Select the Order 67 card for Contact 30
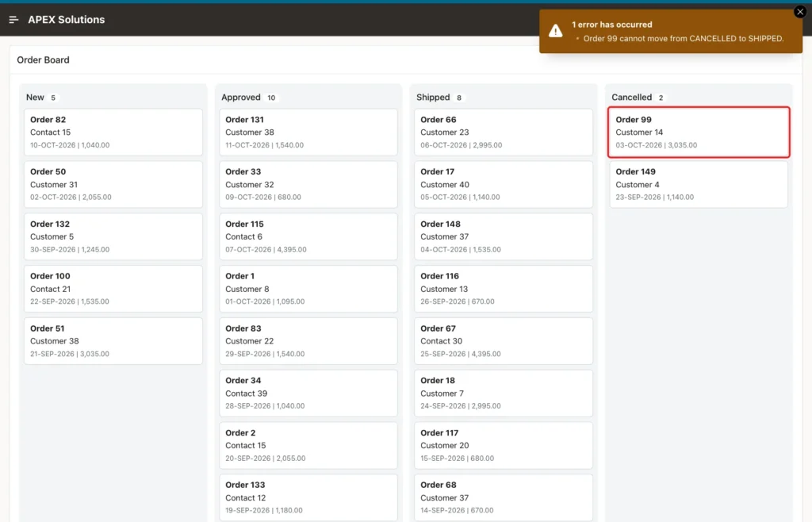The width and height of the screenshot is (812, 522). (x=504, y=341)
